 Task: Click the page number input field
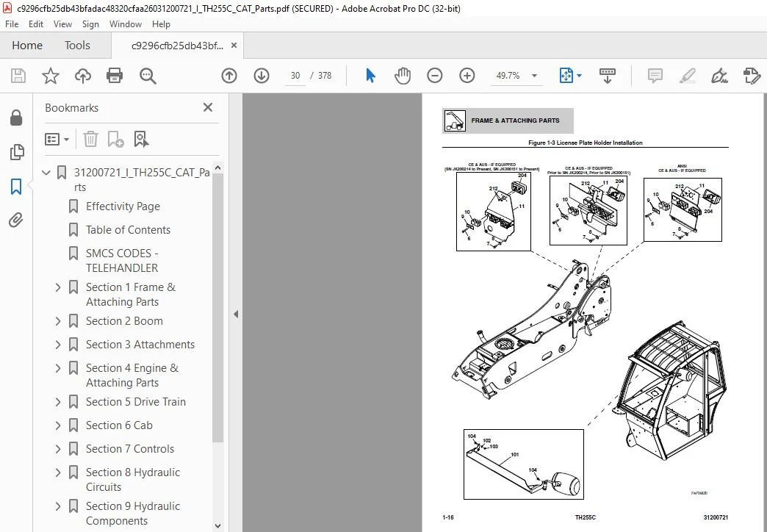[295, 76]
